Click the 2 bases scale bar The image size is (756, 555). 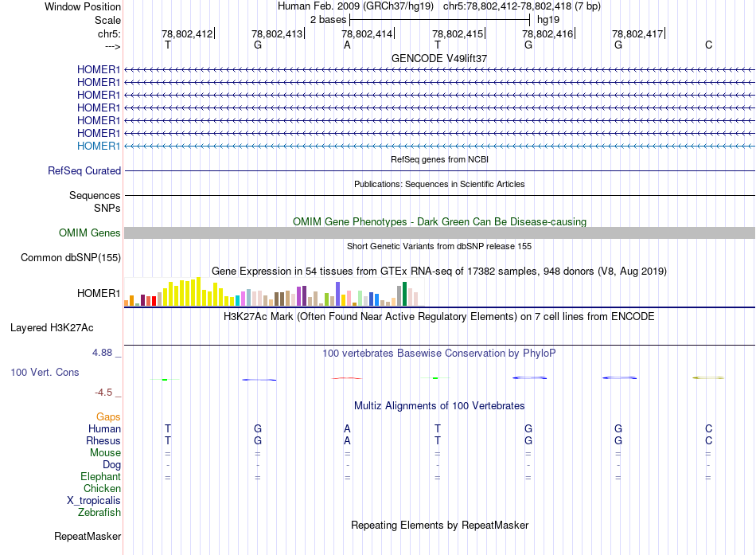point(439,19)
